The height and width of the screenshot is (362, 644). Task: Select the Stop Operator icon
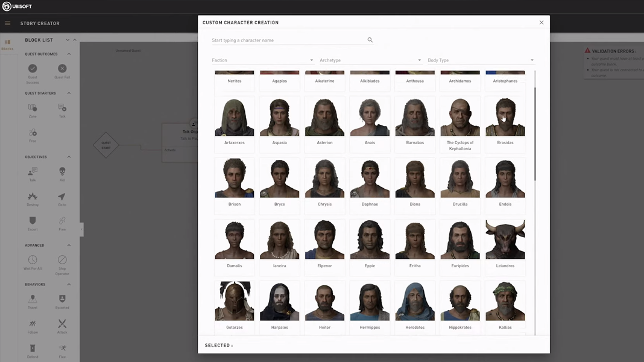[62, 259]
